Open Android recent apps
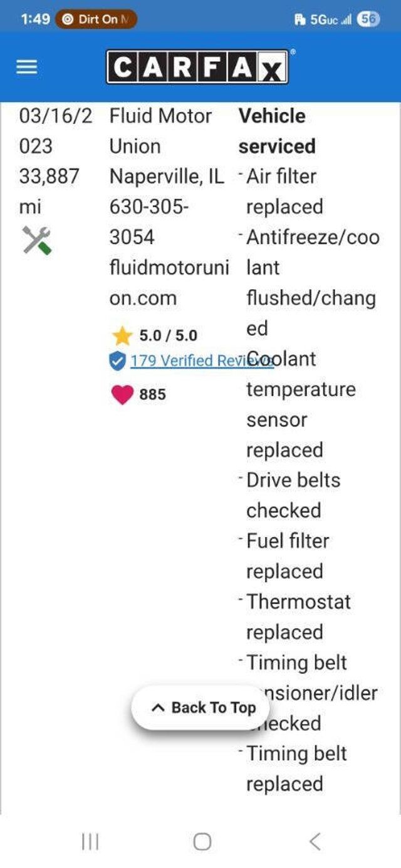Image resolution: width=401 pixels, height=868 pixels. [90, 842]
